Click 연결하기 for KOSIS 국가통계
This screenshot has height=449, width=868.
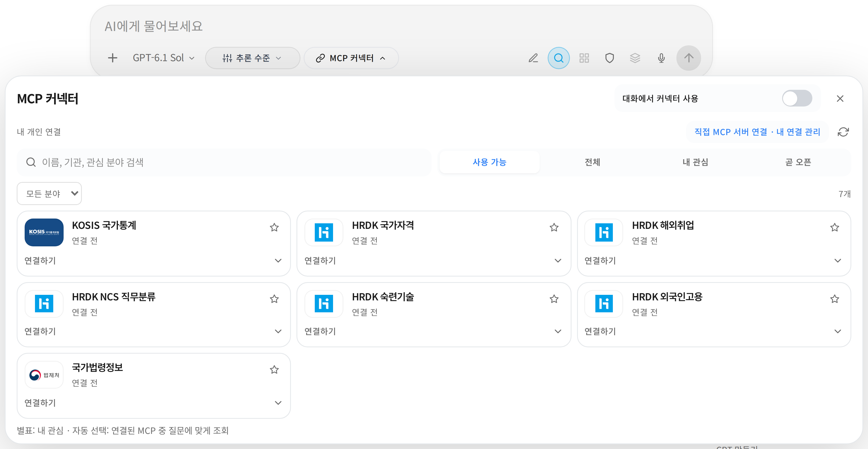coord(40,260)
